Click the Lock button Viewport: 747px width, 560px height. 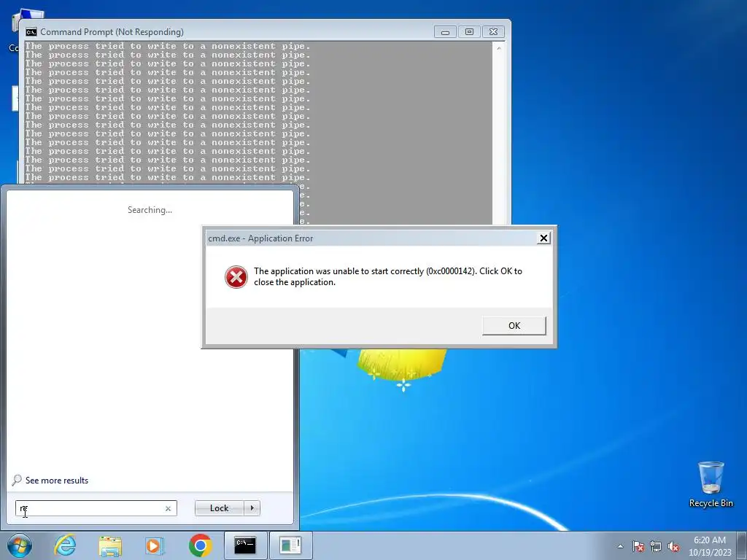pos(219,508)
